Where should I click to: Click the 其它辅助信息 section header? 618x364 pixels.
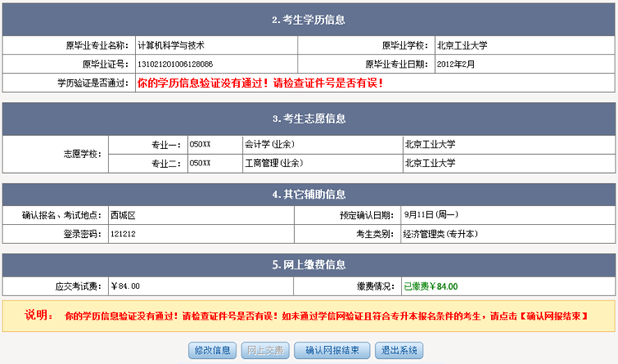click(x=308, y=195)
